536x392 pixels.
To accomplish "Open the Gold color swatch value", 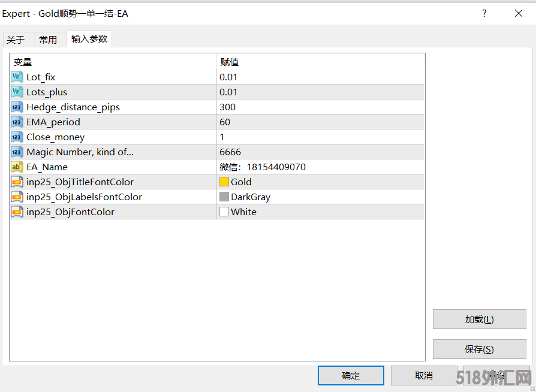I will [x=224, y=182].
